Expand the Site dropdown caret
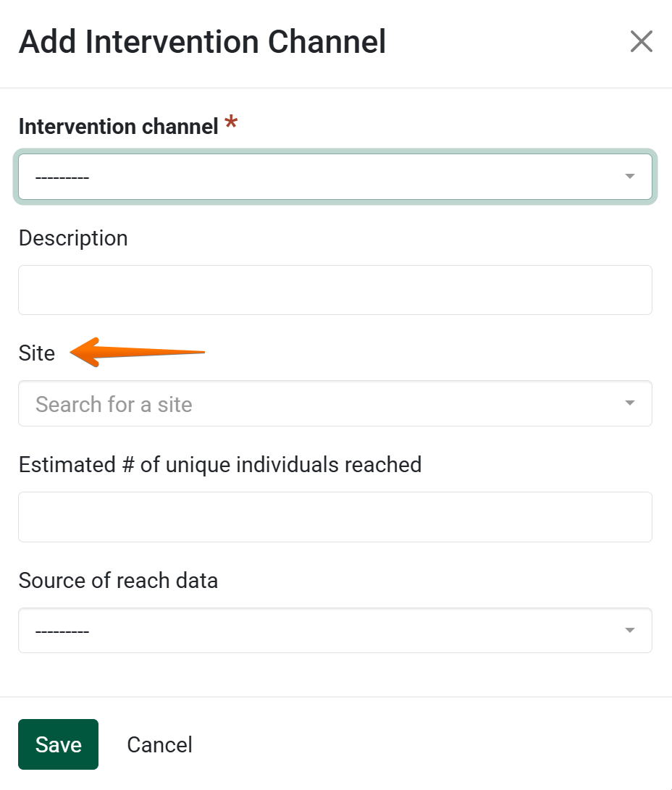Image resolution: width=672 pixels, height=790 pixels. (x=629, y=403)
